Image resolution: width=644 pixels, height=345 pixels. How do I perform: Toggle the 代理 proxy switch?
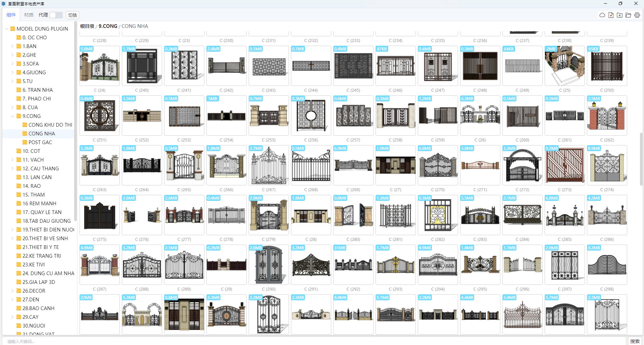point(56,15)
